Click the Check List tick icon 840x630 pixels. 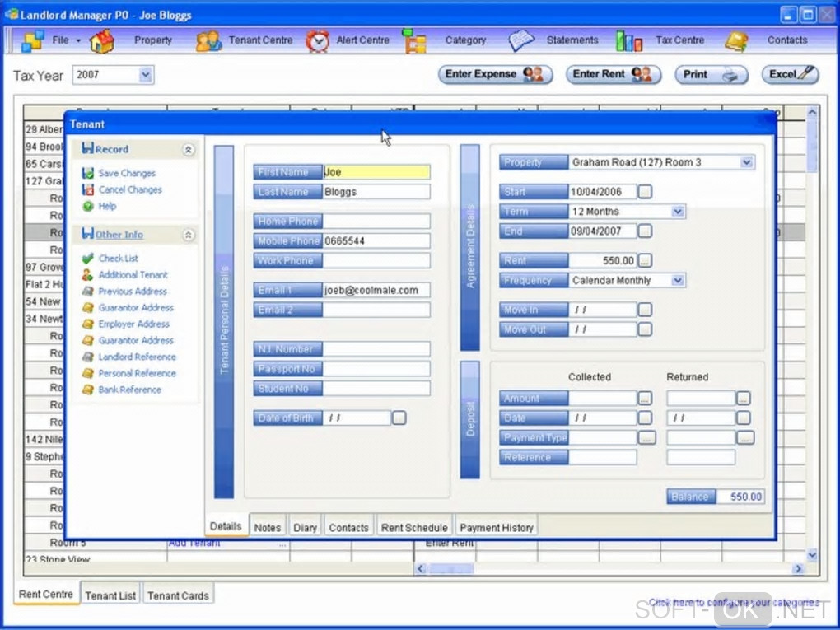pyautogui.click(x=88, y=259)
